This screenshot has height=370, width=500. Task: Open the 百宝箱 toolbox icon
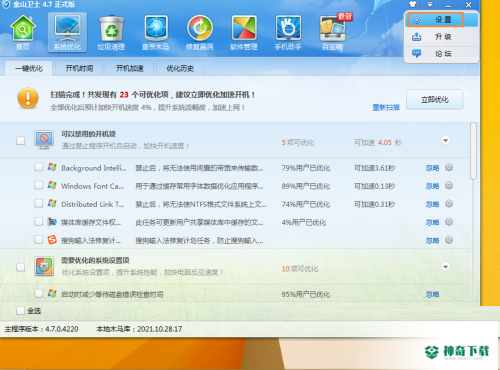pyautogui.click(x=333, y=33)
